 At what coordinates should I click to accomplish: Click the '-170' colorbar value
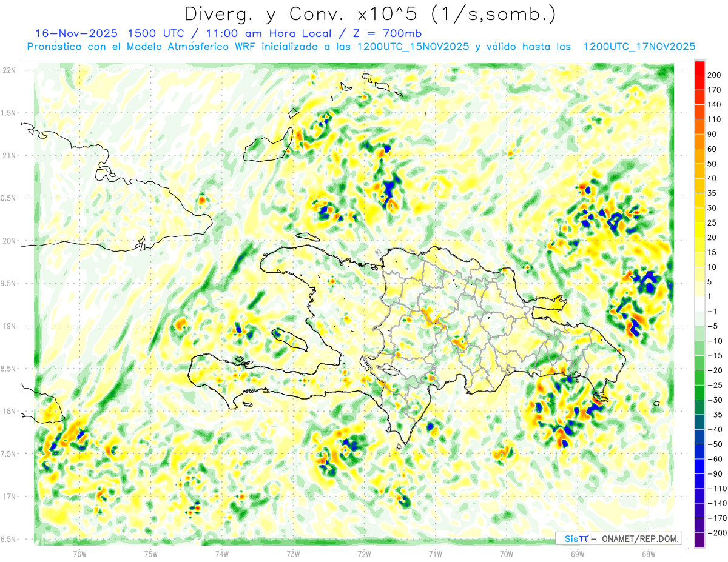716,518
